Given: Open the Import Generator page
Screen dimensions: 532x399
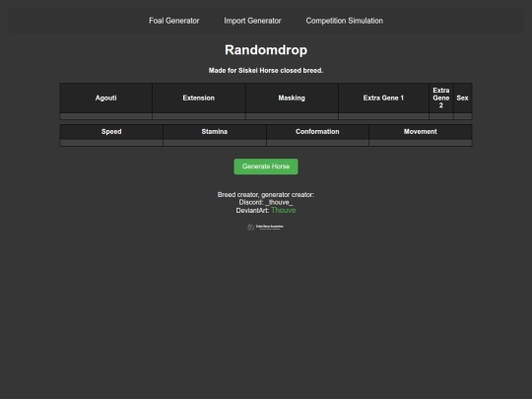Looking at the screenshot, I should coord(252,21).
